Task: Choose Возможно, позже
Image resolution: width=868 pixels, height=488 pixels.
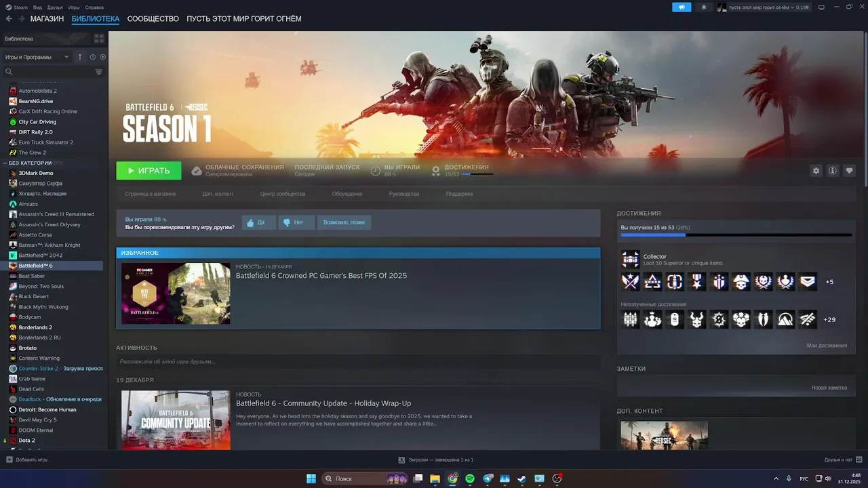Action: point(344,222)
